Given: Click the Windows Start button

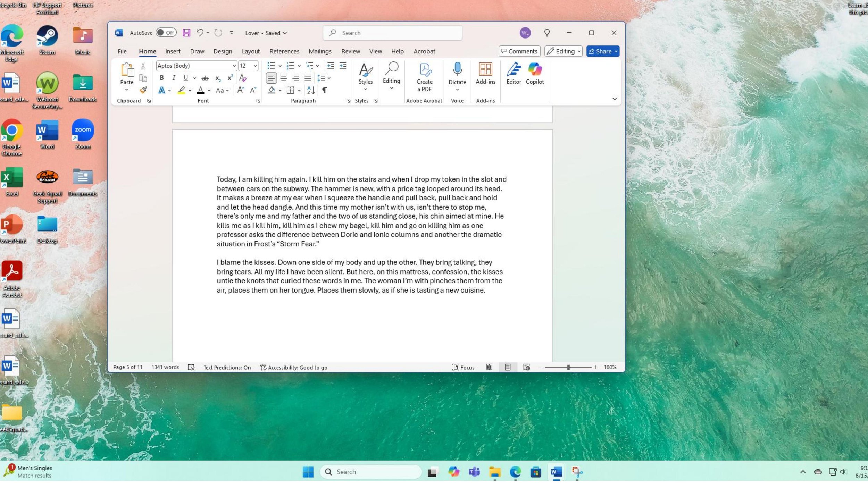Looking at the screenshot, I should pos(308,472).
